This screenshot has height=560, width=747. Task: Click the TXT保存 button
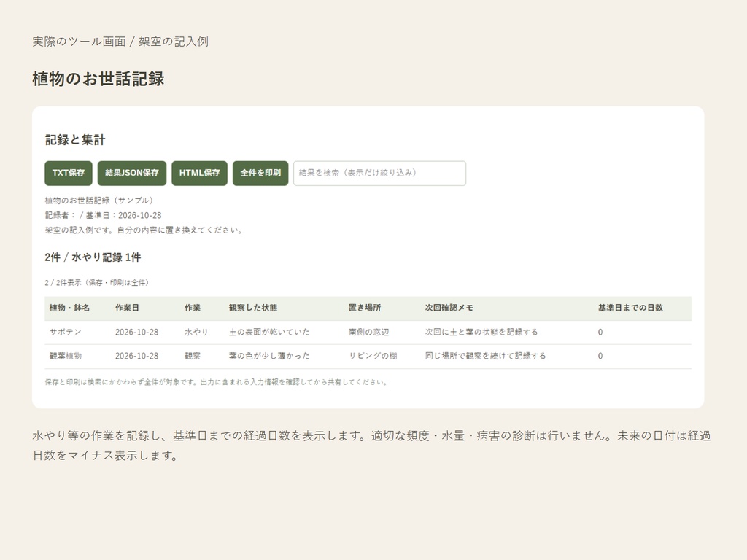coord(69,173)
